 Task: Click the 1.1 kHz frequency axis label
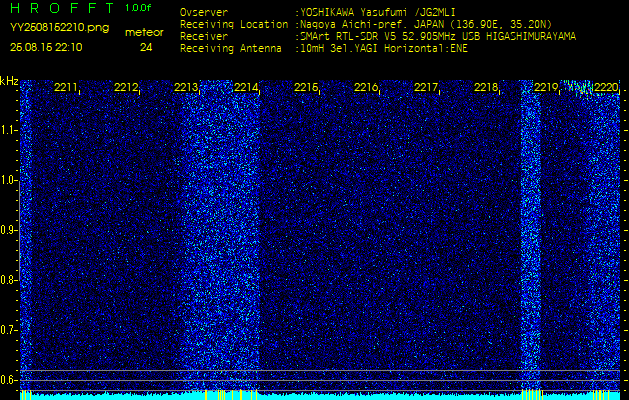(x=8, y=130)
